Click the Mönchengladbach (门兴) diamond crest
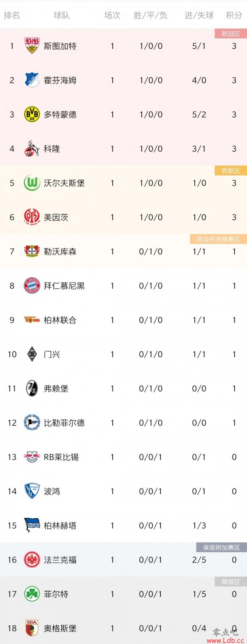 point(32,354)
